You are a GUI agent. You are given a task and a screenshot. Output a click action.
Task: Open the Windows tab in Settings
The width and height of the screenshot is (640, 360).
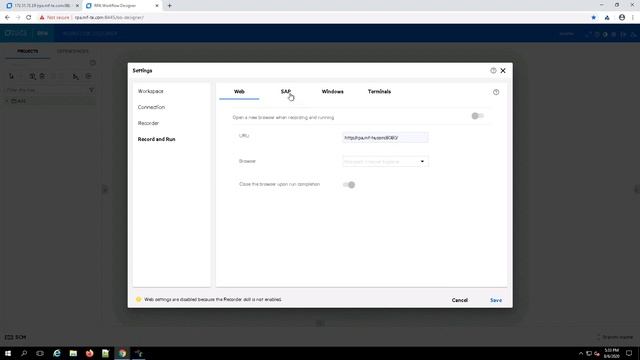pos(332,91)
